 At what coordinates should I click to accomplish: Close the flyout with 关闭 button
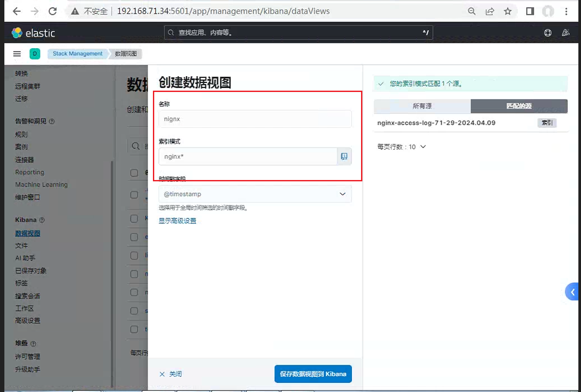tap(170, 374)
